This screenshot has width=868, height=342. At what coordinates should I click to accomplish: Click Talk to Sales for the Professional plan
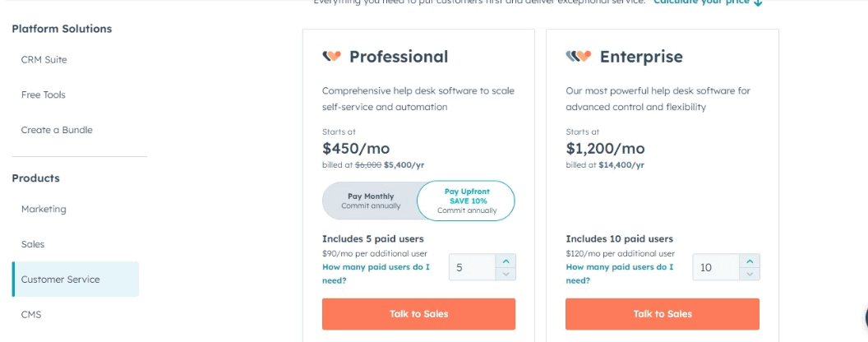point(418,314)
